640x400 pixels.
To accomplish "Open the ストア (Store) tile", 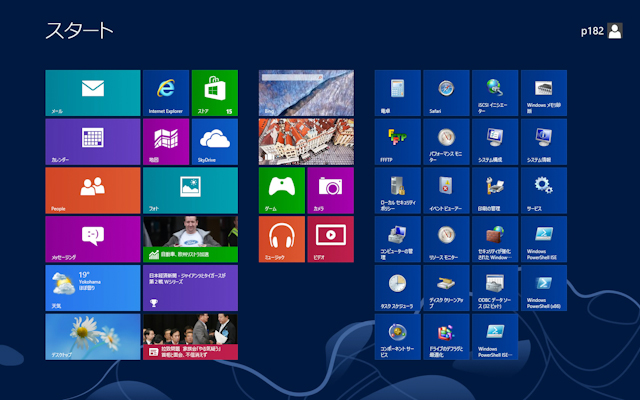I will click(x=215, y=93).
